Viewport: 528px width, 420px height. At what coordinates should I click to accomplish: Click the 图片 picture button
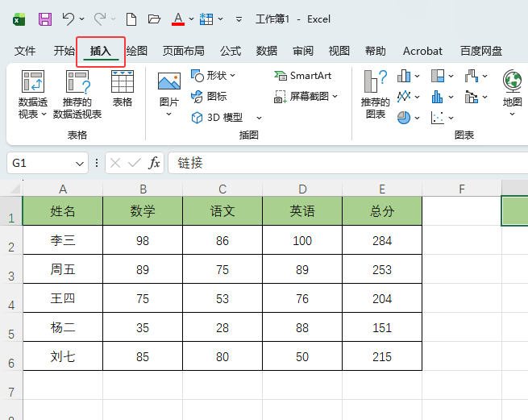click(x=169, y=94)
